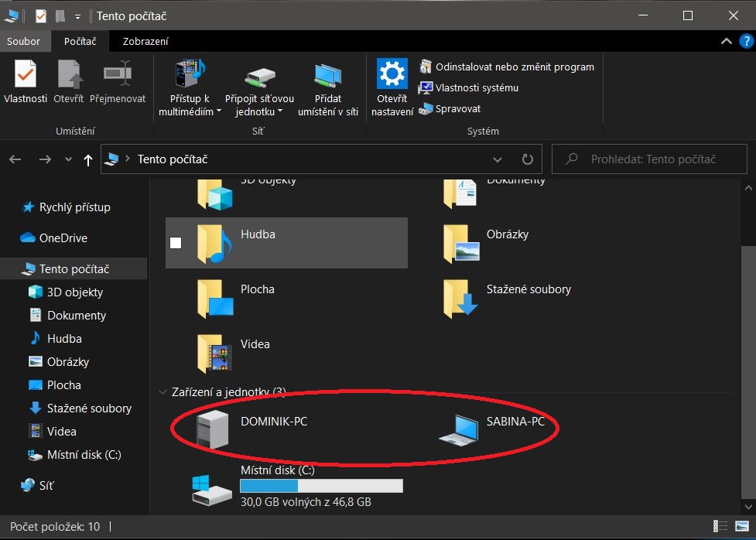Select the Hudba folder icon
Viewport: 756px width, 540px height.
pyautogui.click(x=214, y=244)
